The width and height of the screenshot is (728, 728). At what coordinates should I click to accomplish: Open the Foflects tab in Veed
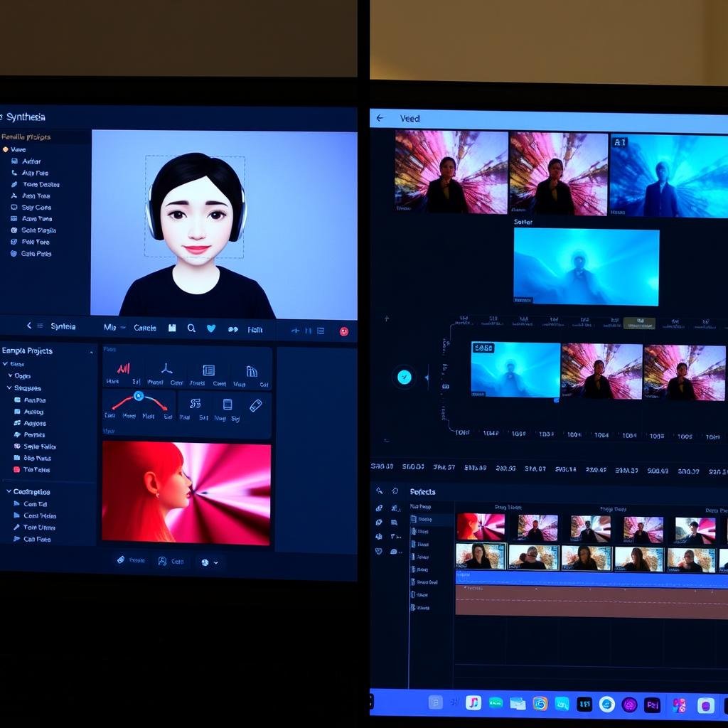(422, 491)
